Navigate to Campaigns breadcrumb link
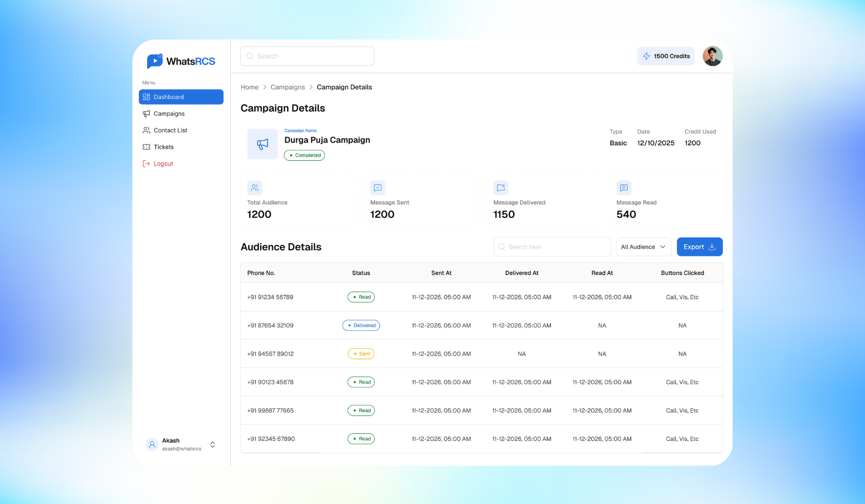865x504 pixels. pos(288,87)
